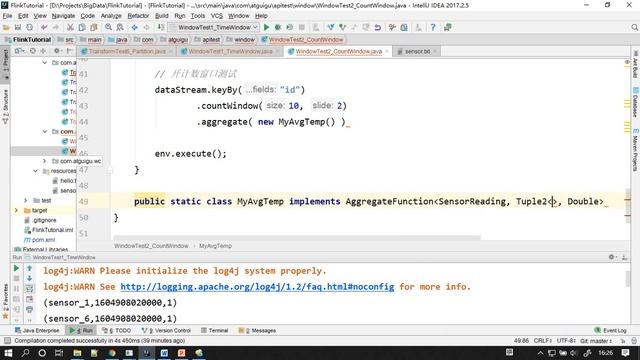Open Java Enterprise tool window

[37, 330]
